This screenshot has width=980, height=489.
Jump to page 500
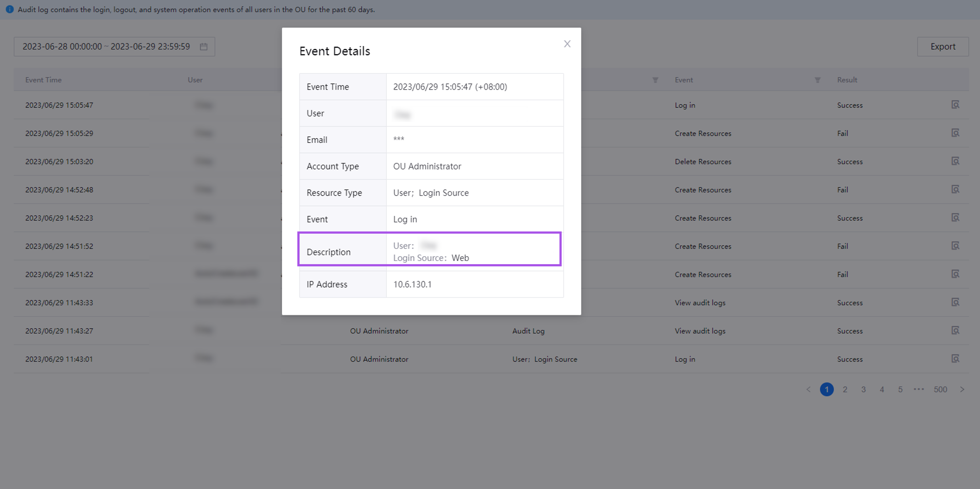click(940, 389)
